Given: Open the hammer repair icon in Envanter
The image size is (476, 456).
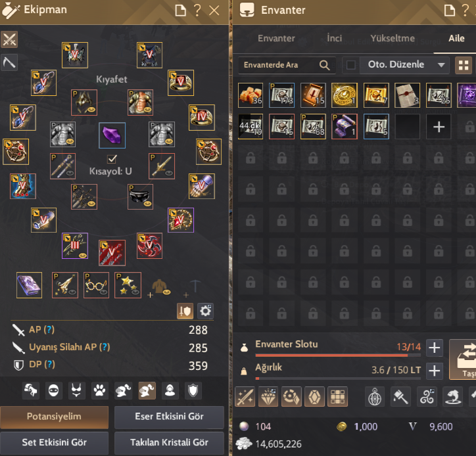Looking at the screenshot, I should click(400, 396).
